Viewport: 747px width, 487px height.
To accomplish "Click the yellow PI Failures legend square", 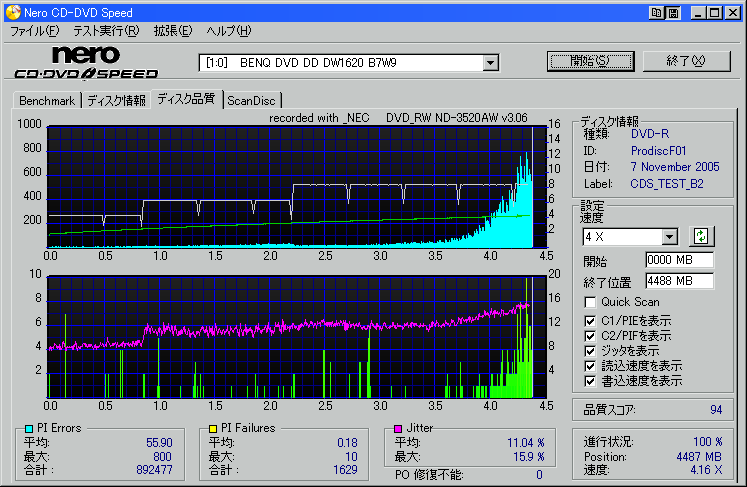I will point(213,429).
